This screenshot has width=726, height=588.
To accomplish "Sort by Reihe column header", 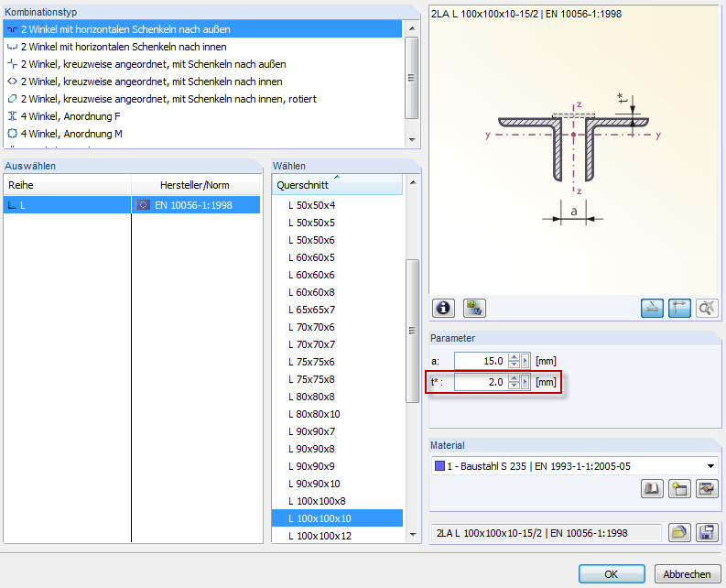I will (x=67, y=185).
